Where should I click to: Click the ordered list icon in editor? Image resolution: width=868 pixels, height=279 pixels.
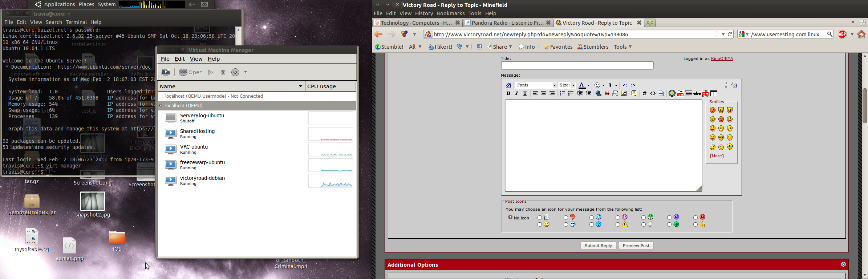pos(562,94)
